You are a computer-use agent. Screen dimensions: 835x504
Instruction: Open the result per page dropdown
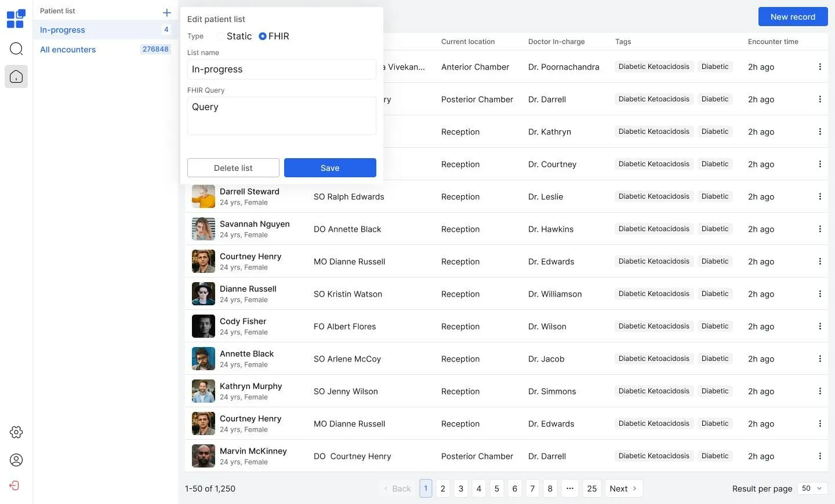810,488
